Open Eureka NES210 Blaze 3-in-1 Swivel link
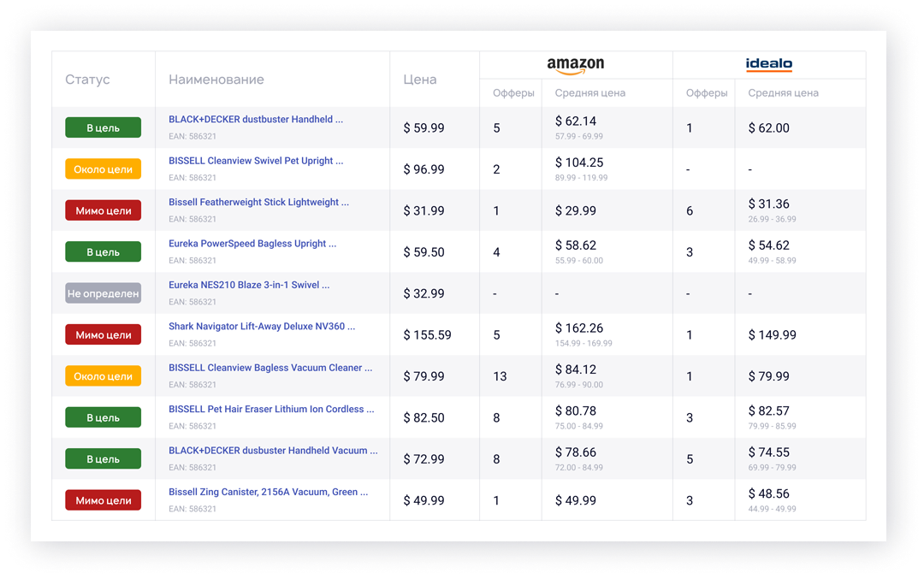Screen dimensions: 924x579 pyautogui.click(x=249, y=285)
